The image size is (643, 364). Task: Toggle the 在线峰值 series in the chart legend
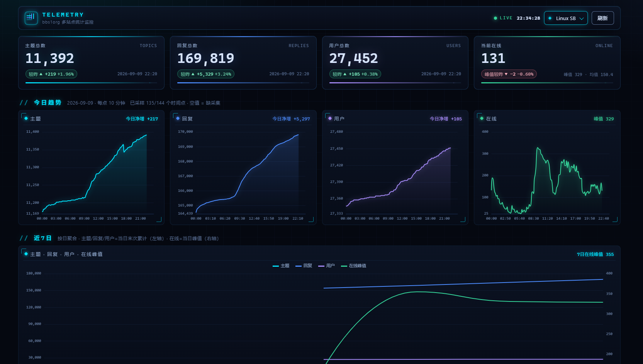(353, 266)
